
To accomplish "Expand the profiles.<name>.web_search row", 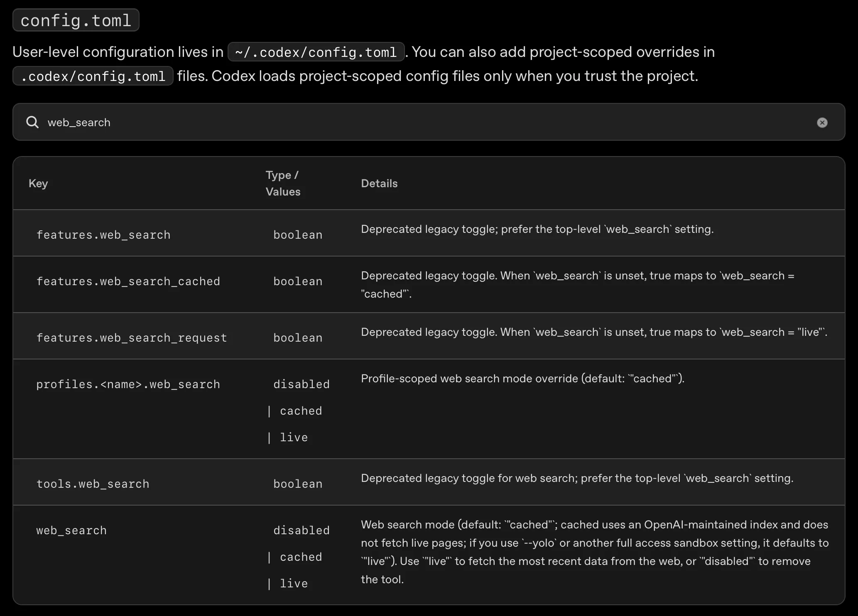I will pos(128,384).
